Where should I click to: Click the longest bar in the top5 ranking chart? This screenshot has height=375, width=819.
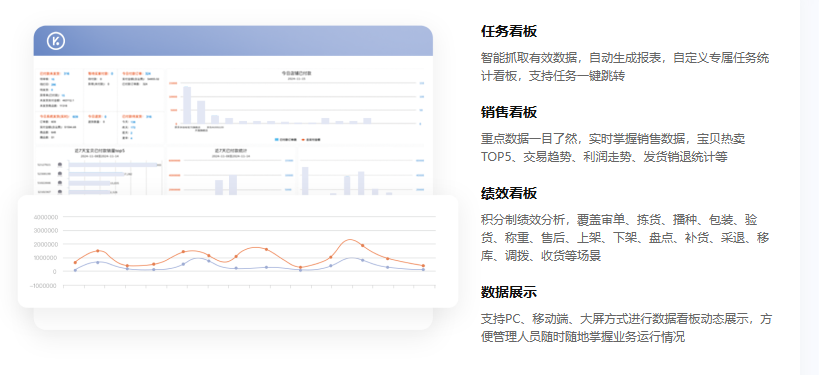[113, 165]
